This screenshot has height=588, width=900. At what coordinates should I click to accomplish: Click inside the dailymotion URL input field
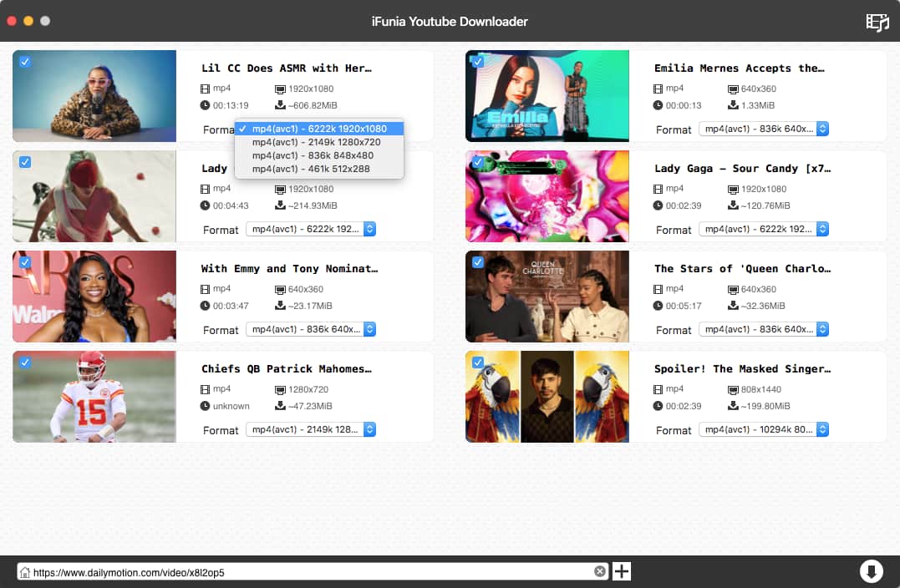pos(309,572)
